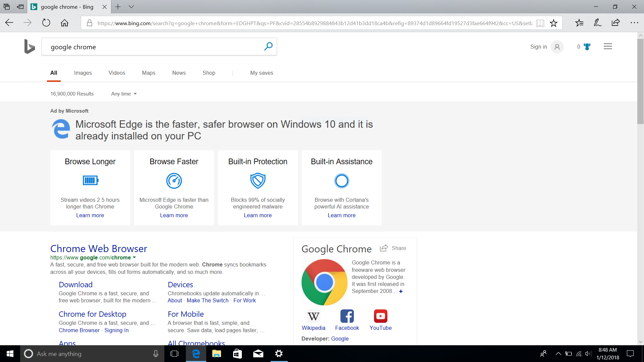Click the Bing search magnifier icon
This screenshot has height=362, width=644.
[268, 47]
